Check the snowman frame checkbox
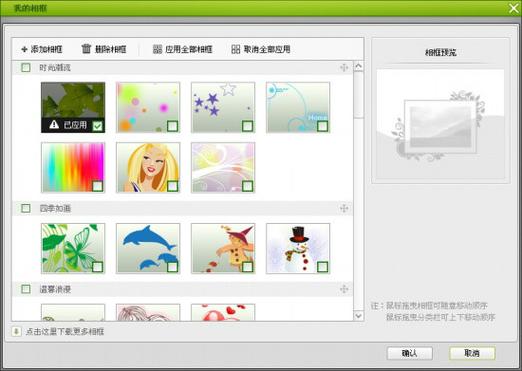The height and width of the screenshot is (371, 522). click(323, 267)
